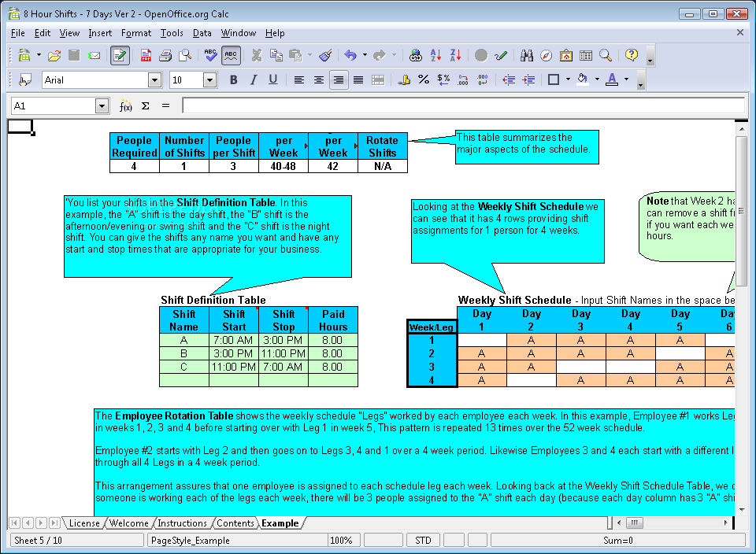Run Spellcheck from the toolbar
This screenshot has height=554, width=756.
211,55
